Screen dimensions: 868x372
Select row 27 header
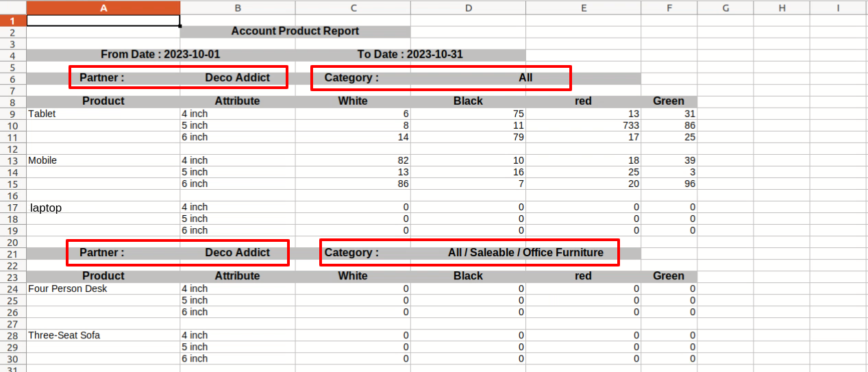(13, 323)
